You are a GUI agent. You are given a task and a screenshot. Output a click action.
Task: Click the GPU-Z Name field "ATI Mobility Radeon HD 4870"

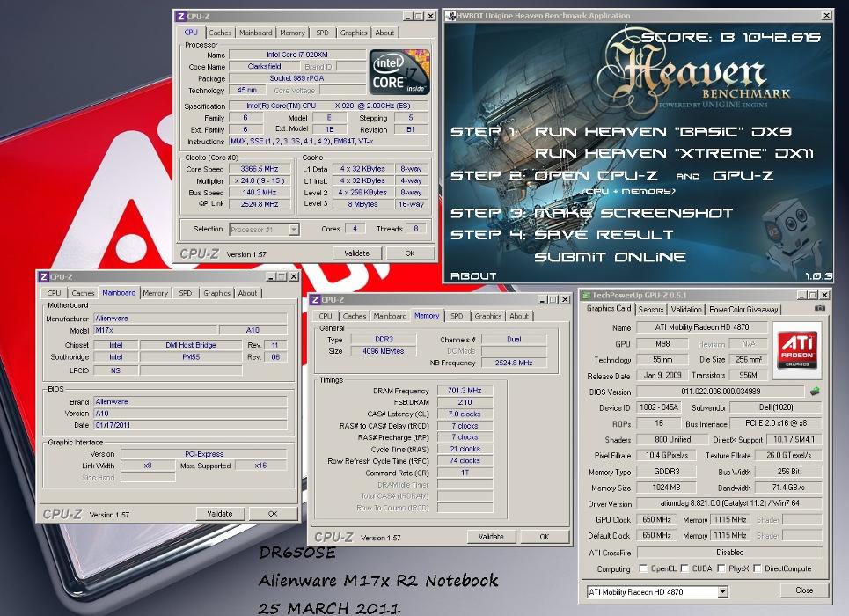(x=702, y=327)
